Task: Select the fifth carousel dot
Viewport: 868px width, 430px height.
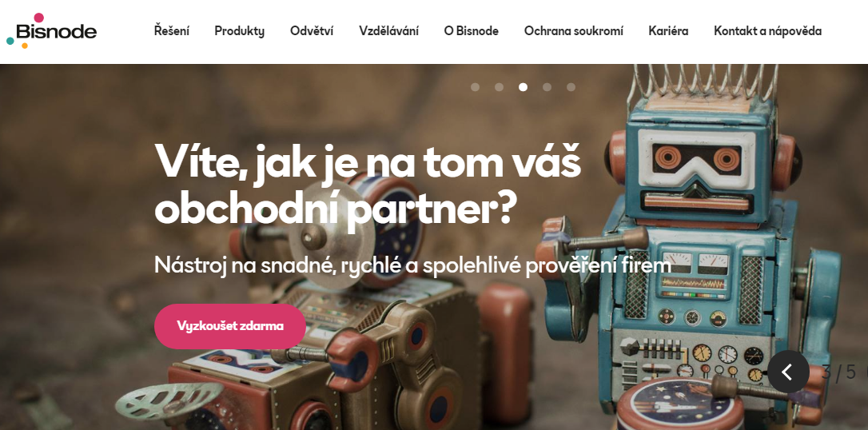Action: click(x=571, y=87)
